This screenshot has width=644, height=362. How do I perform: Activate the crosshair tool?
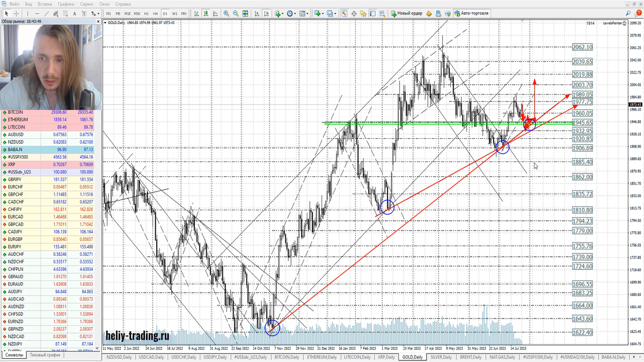pyautogui.click(x=17, y=13)
